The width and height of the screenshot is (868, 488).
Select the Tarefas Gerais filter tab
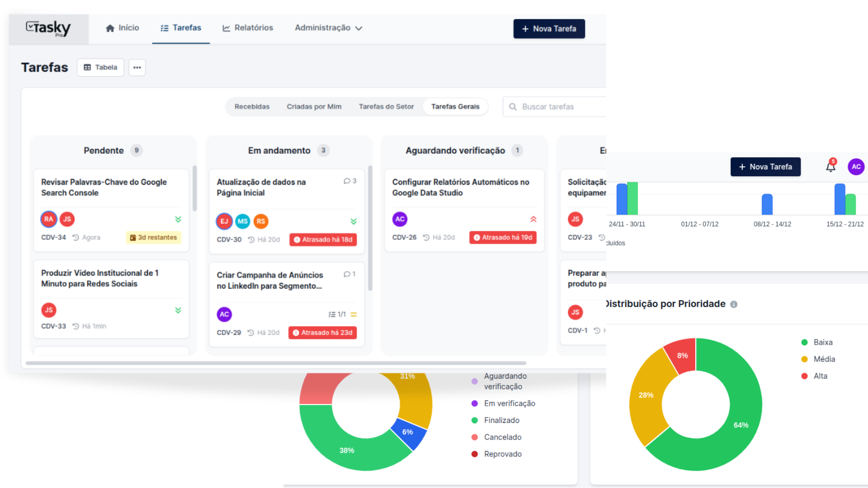455,107
